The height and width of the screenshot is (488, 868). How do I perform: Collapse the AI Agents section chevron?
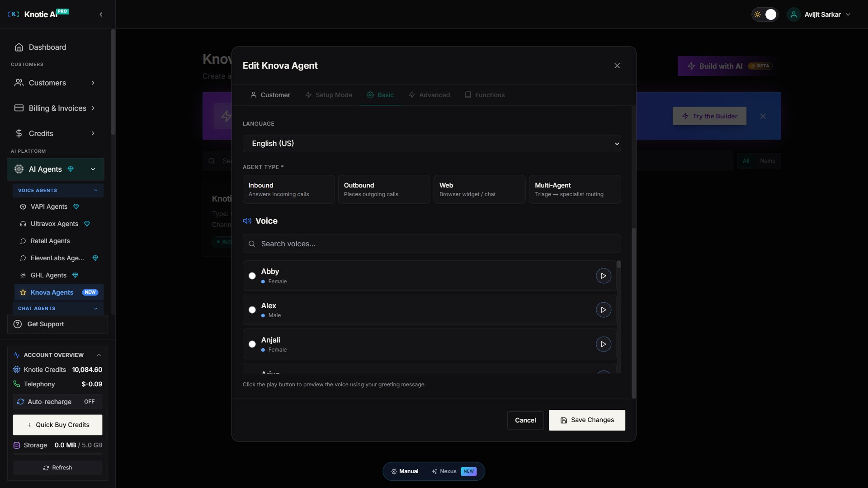(x=93, y=169)
